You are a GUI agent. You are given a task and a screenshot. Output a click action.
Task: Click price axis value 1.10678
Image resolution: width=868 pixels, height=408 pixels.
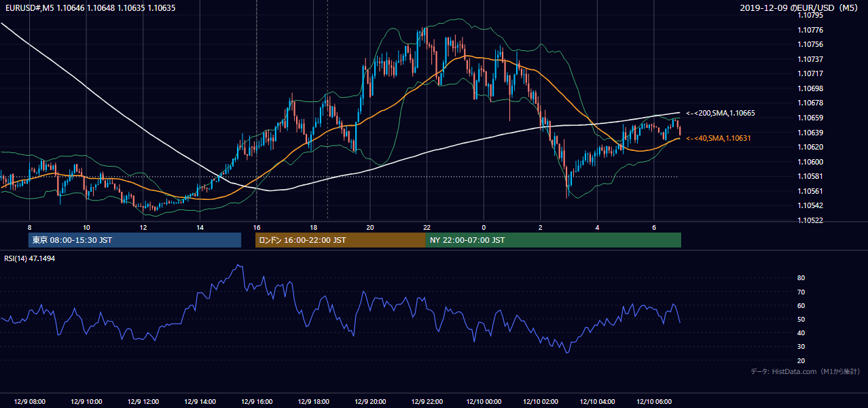pos(810,103)
